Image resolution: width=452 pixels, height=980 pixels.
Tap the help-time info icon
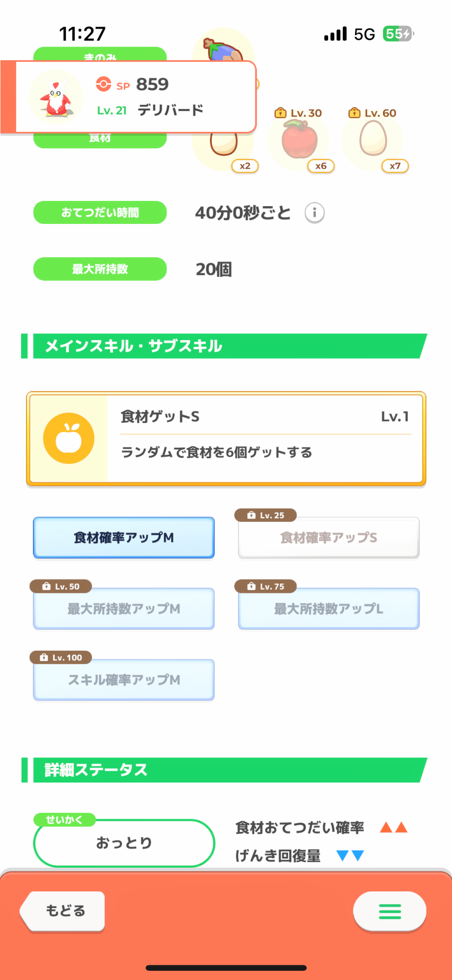pyautogui.click(x=314, y=213)
